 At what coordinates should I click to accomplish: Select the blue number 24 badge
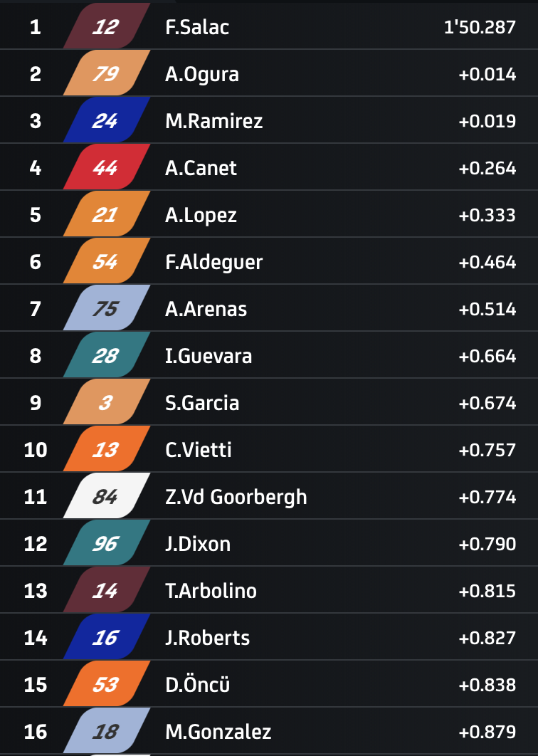[x=106, y=121]
